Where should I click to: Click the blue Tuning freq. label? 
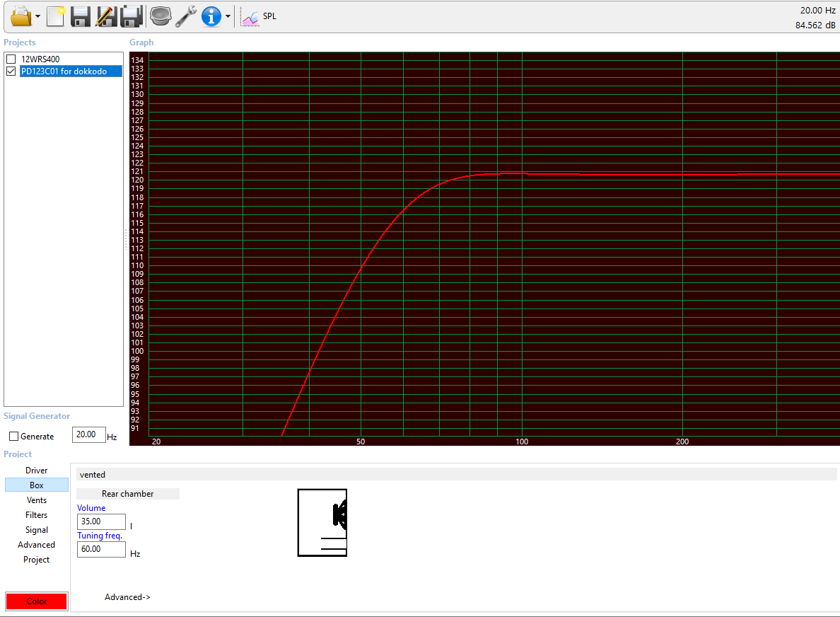click(x=100, y=536)
